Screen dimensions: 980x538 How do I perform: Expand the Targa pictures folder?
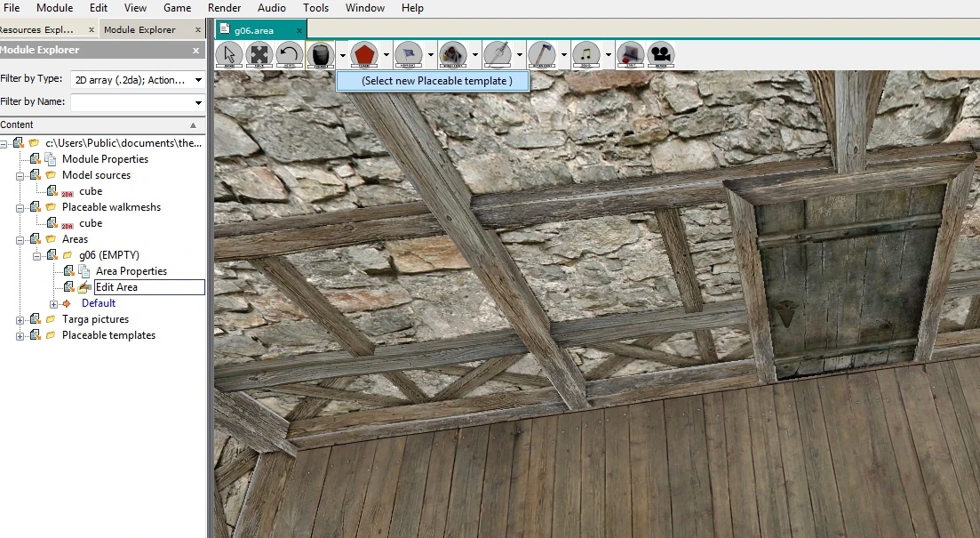click(20, 319)
